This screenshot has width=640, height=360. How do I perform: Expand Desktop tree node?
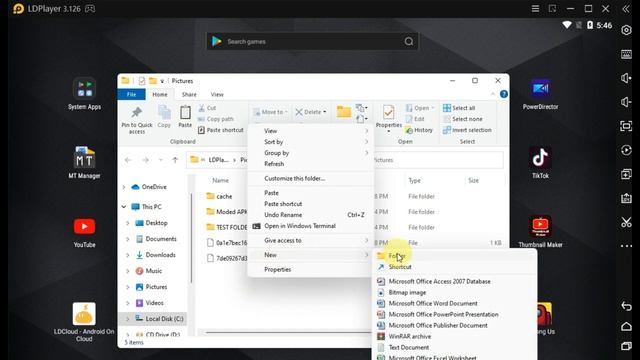pyautogui.click(x=127, y=223)
